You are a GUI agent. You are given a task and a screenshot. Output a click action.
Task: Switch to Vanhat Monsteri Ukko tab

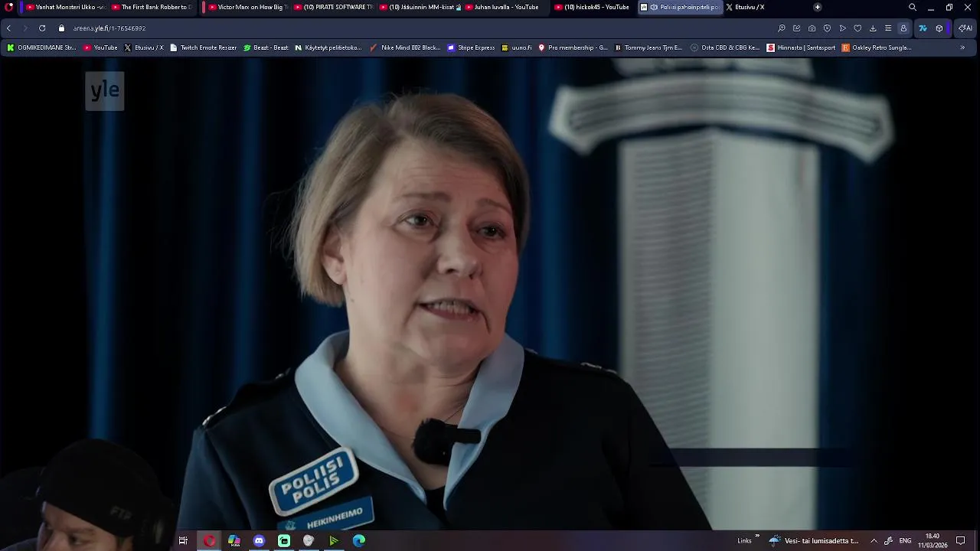[66, 7]
